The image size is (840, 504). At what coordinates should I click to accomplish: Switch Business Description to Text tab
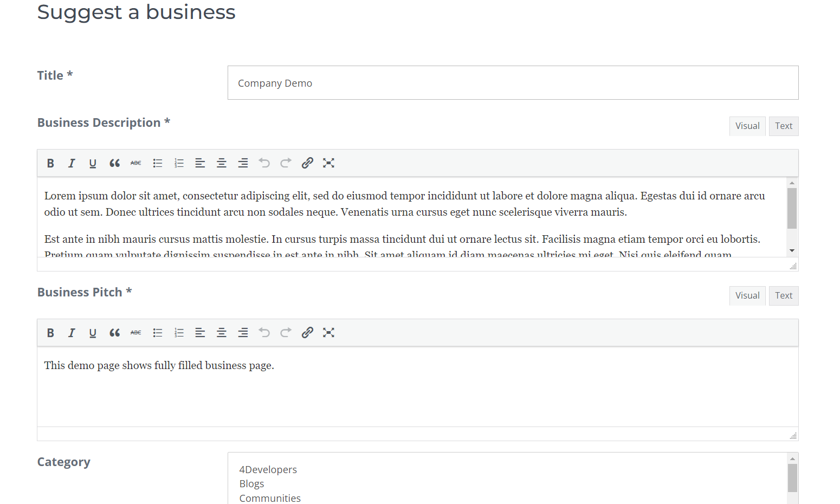click(x=783, y=126)
